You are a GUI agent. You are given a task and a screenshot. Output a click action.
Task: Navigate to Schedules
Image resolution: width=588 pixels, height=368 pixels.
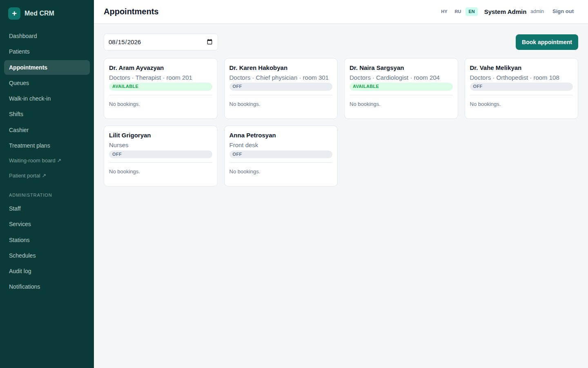47,256
